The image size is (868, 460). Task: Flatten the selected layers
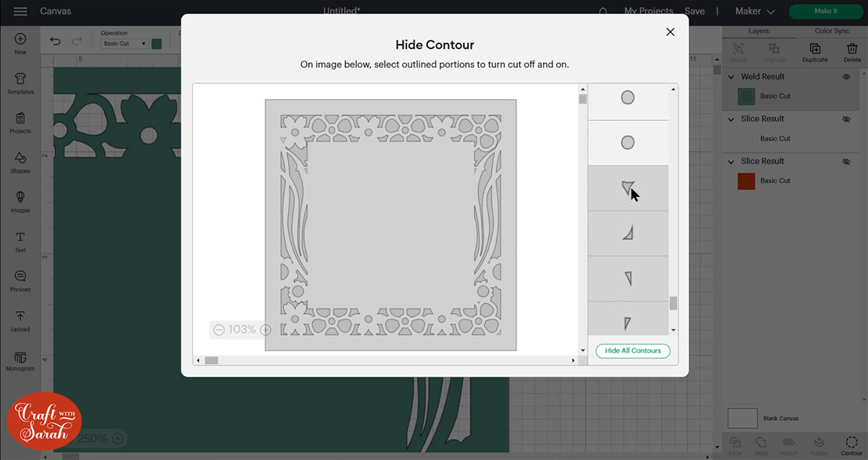click(819, 446)
